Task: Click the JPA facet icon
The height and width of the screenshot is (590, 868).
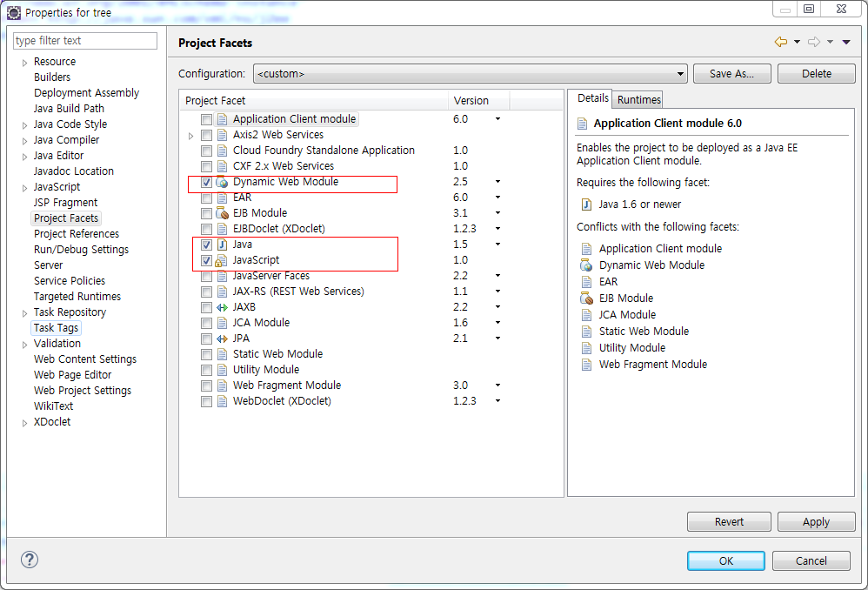Action: click(222, 339)
